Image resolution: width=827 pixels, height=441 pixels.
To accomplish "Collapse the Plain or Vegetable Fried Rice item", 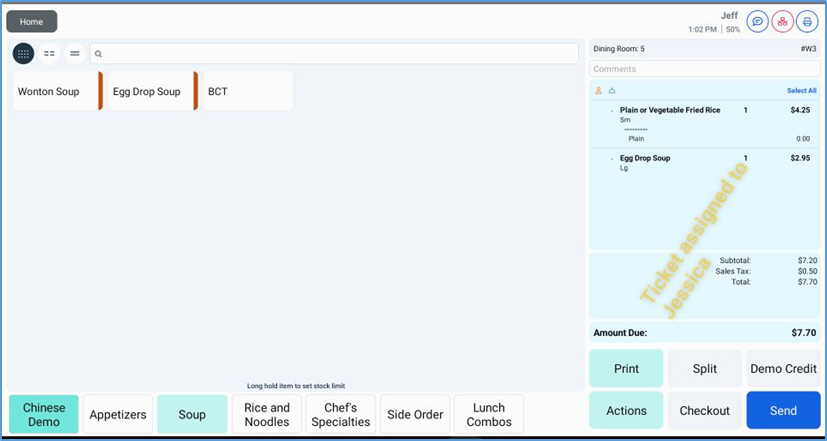I will click(611, 110).
